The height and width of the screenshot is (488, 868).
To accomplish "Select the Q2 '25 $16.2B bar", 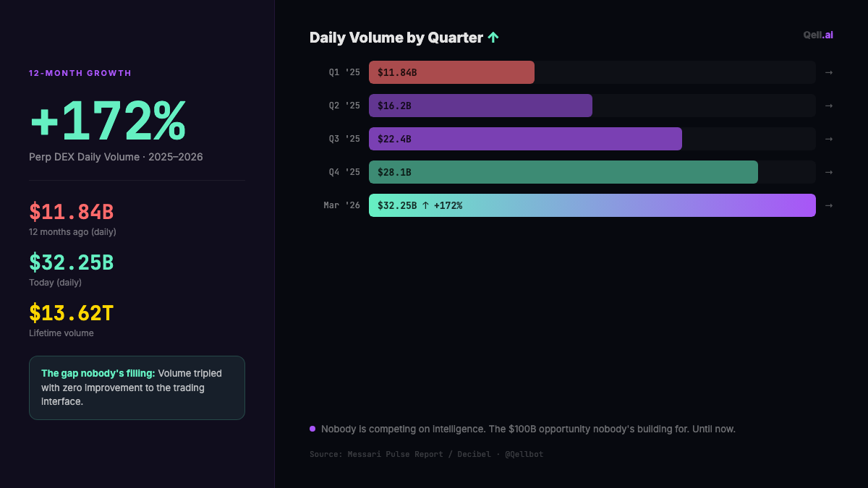I will click(x=480, y=106).
